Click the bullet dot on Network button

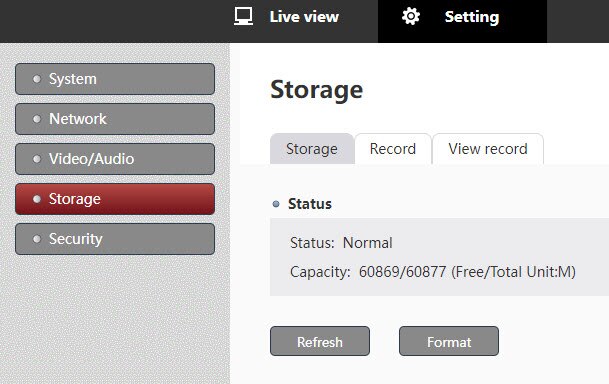tap(37, 119)
